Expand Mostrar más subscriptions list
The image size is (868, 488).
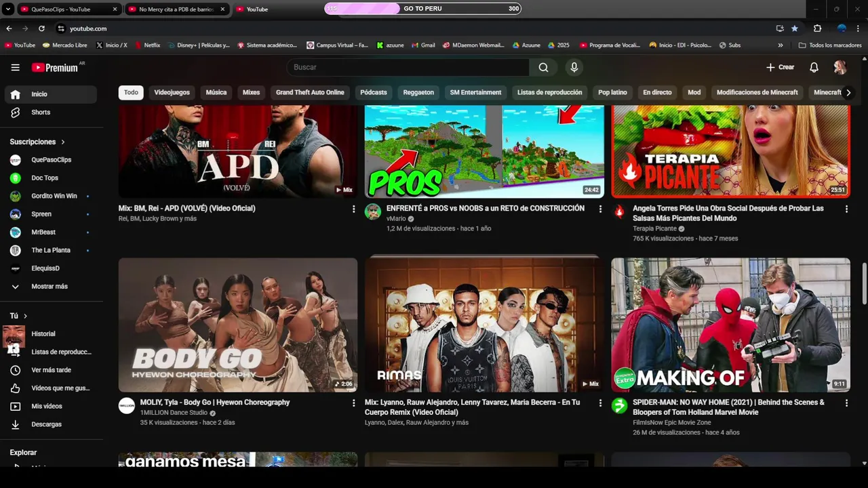click(51, 287)
